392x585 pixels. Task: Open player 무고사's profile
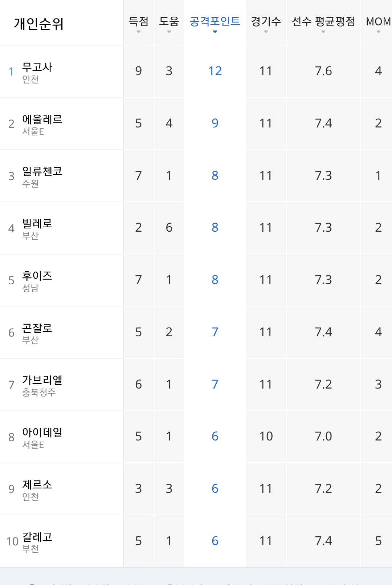[x=37, y=67]
